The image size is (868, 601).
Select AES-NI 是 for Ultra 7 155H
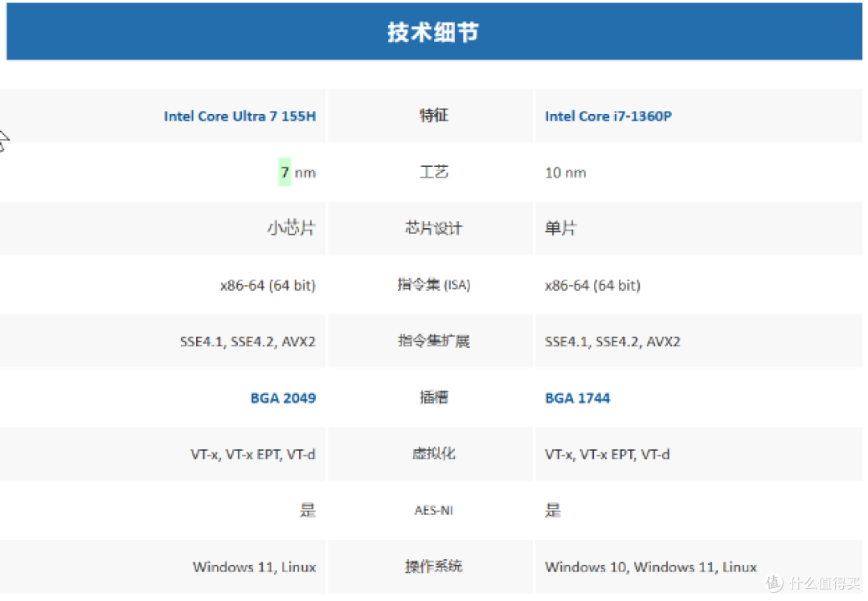(307, 510)
